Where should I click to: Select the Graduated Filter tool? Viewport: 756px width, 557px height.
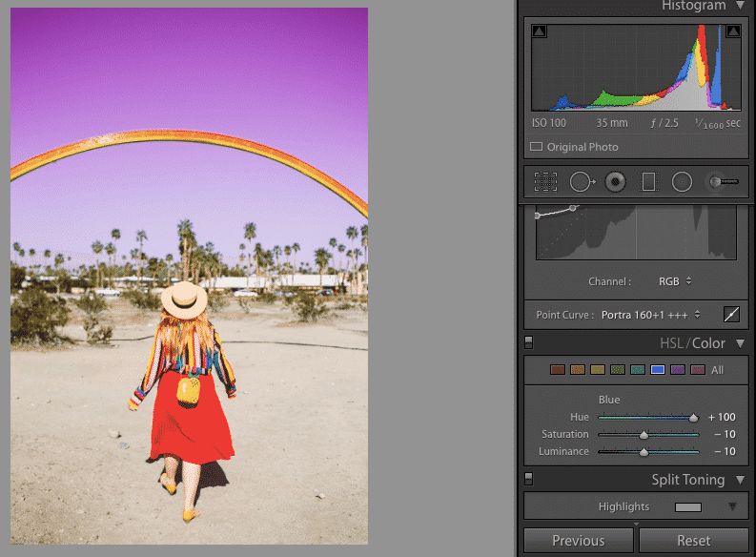[x=648, y=180]
